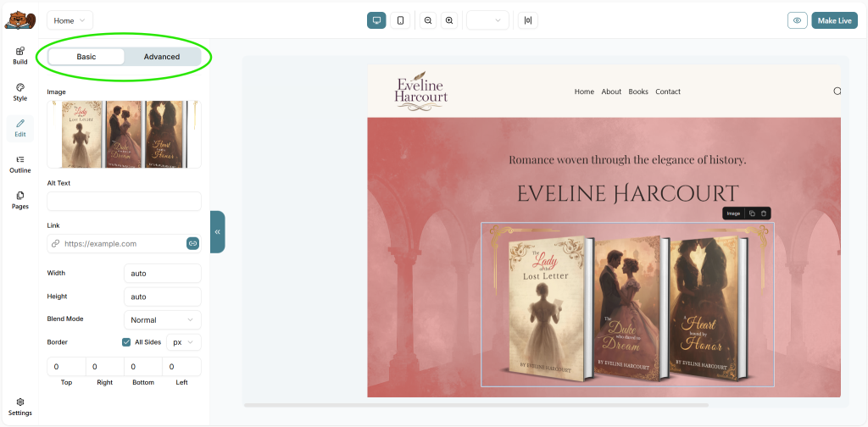The height and width of the screenshot is (427, 868).
Task: Preview the site with eye icon
Action: coord(797,20)
